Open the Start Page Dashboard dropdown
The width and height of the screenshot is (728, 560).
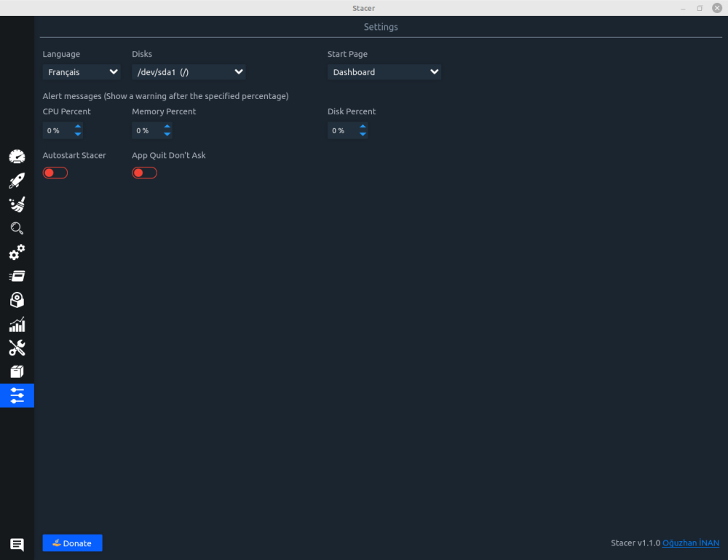click(384, 72)
